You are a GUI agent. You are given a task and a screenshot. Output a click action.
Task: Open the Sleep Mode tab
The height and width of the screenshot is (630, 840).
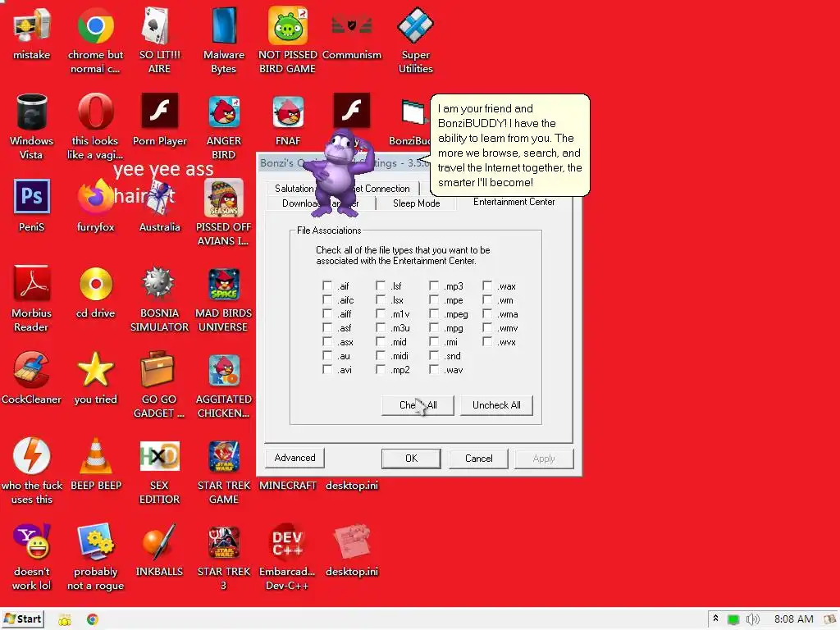(x=416, y=203)
